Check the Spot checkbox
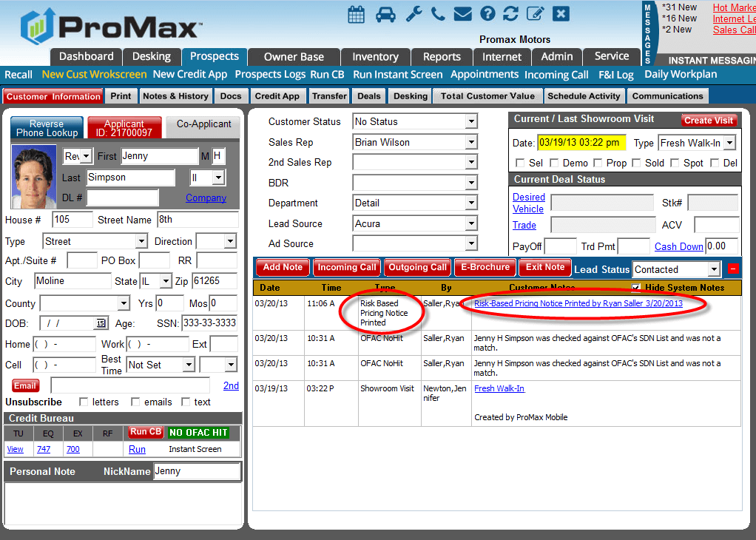This screenshot has width=756, height=540. (x=675, y=163)
